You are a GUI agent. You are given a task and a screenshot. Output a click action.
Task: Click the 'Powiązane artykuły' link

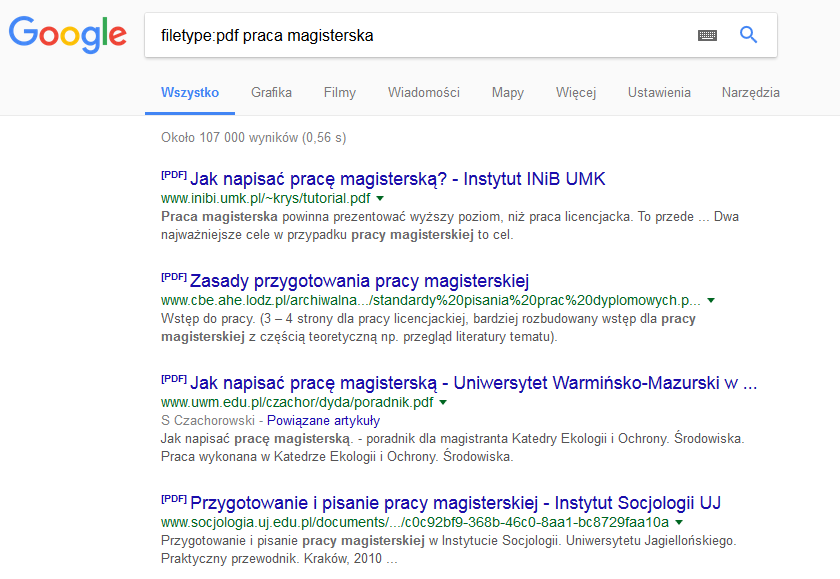(x=323, y=420)
